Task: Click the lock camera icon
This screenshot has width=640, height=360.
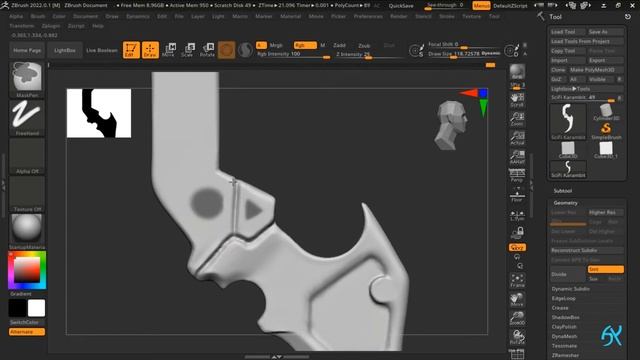Action: (517, 233)
